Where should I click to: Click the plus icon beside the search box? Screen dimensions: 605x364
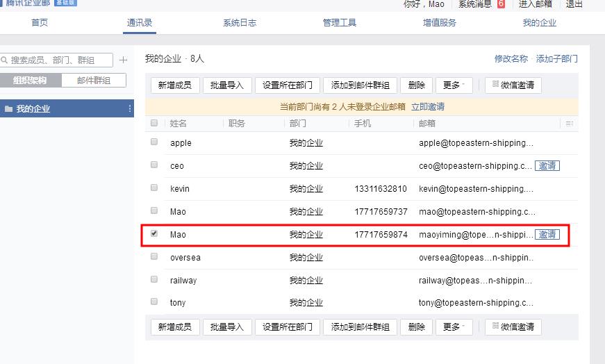click(124, 60)
